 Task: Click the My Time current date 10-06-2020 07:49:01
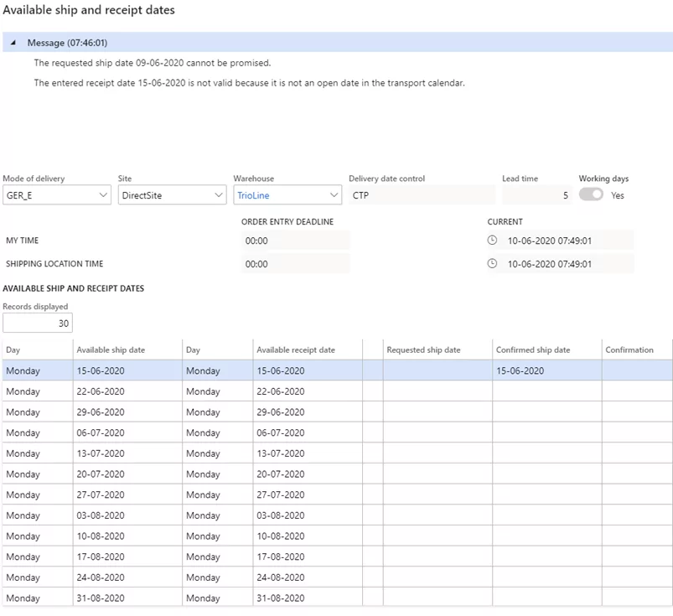(550, 241)
